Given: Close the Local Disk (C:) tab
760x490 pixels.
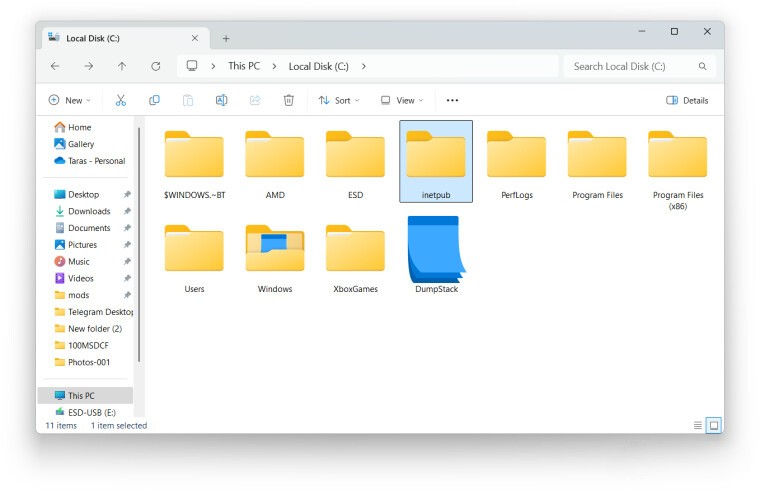Looking at the screenshot, I should (195, 38).
